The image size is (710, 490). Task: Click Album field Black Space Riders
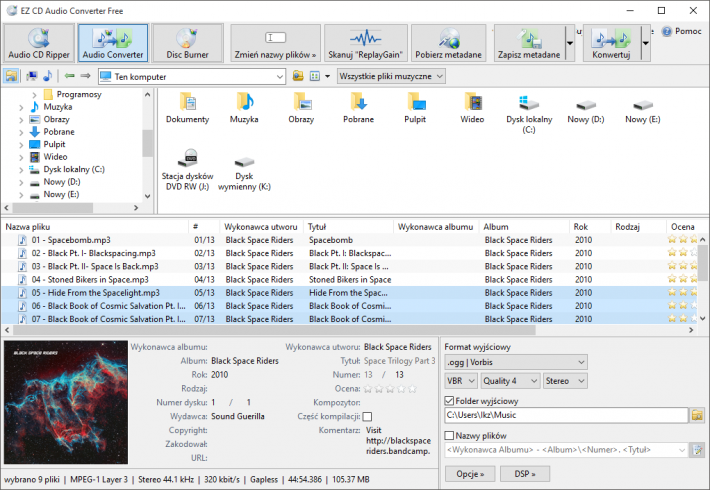[245, 361]
